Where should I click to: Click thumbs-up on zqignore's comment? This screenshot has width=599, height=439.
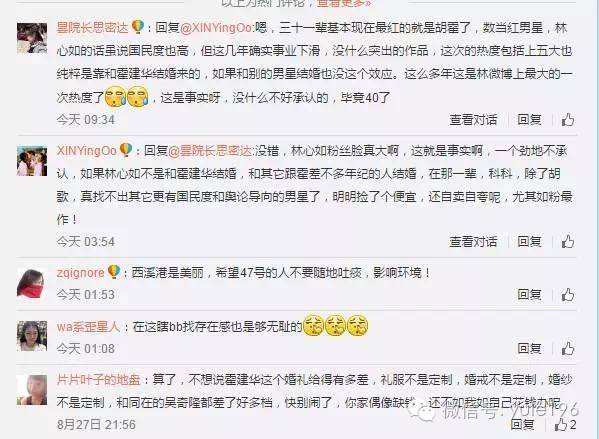(x=568, y=295)
